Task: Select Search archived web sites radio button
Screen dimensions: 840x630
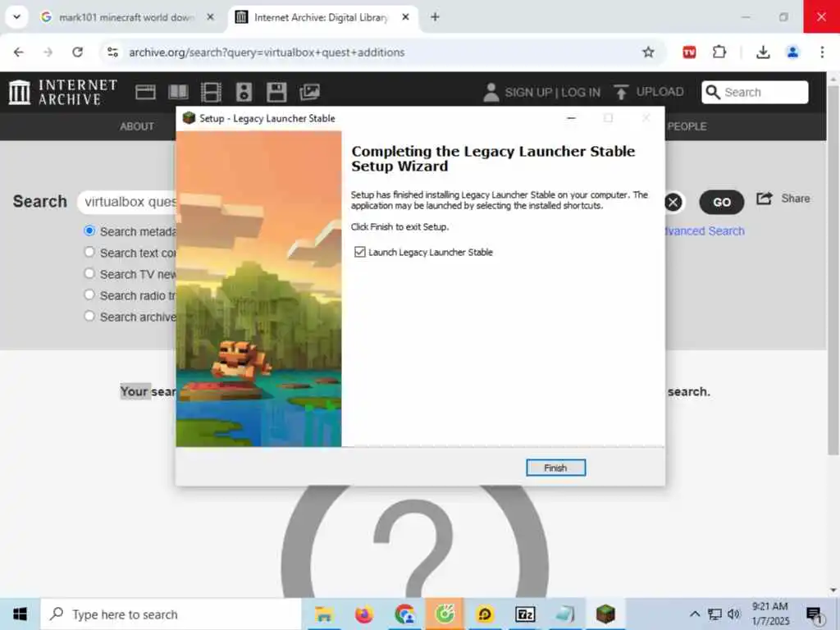Action: coord(89,317)
